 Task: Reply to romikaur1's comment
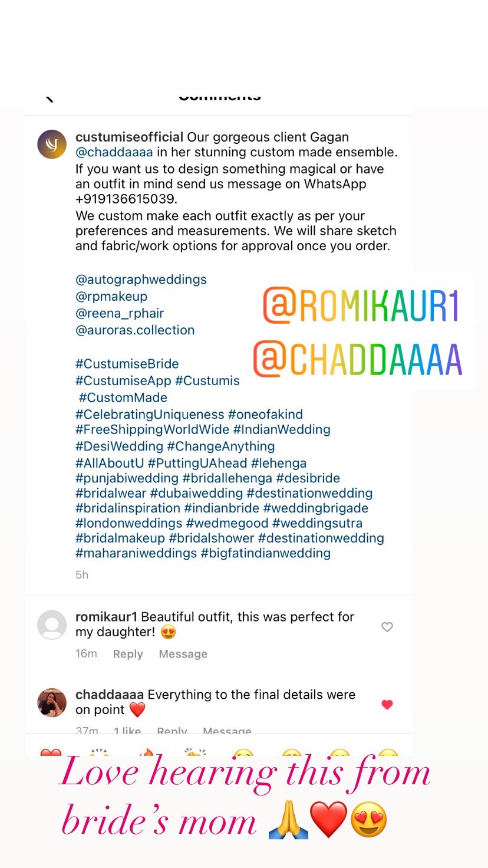(128, 654)
